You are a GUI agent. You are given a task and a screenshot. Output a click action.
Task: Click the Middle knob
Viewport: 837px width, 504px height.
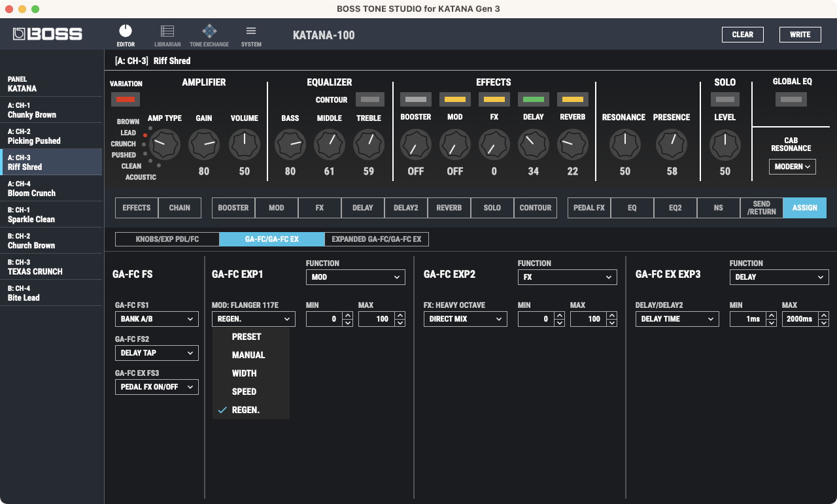(330, 144)
